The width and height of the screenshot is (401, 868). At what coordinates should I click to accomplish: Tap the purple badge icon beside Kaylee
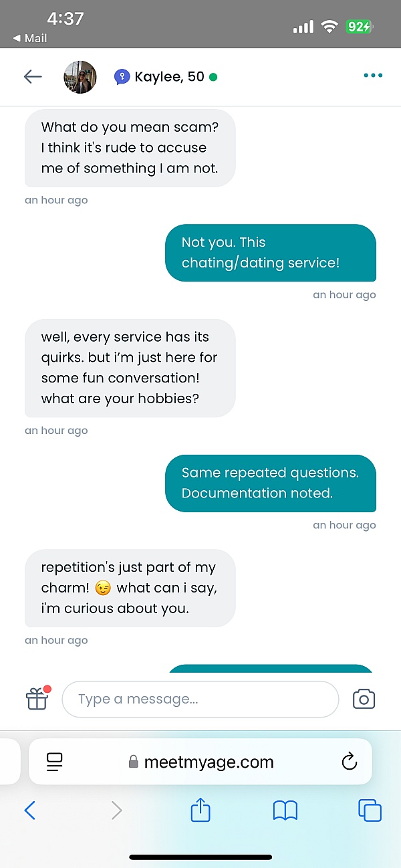click(x=122, y=77)
